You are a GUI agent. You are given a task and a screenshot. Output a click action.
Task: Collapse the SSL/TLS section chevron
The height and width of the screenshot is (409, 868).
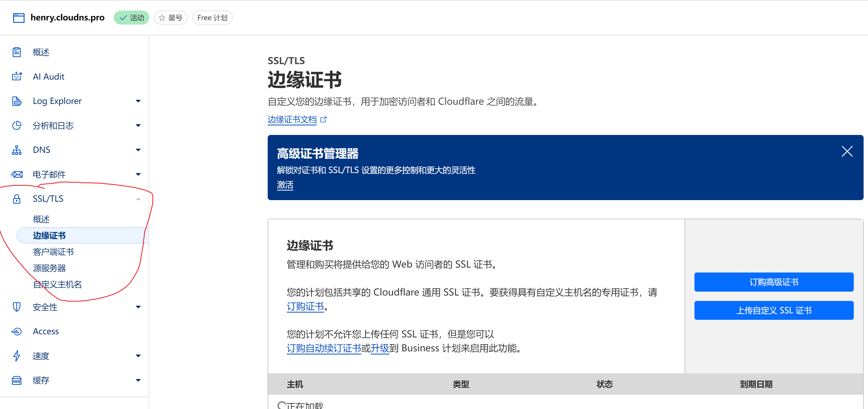click(x=138, y=199)
